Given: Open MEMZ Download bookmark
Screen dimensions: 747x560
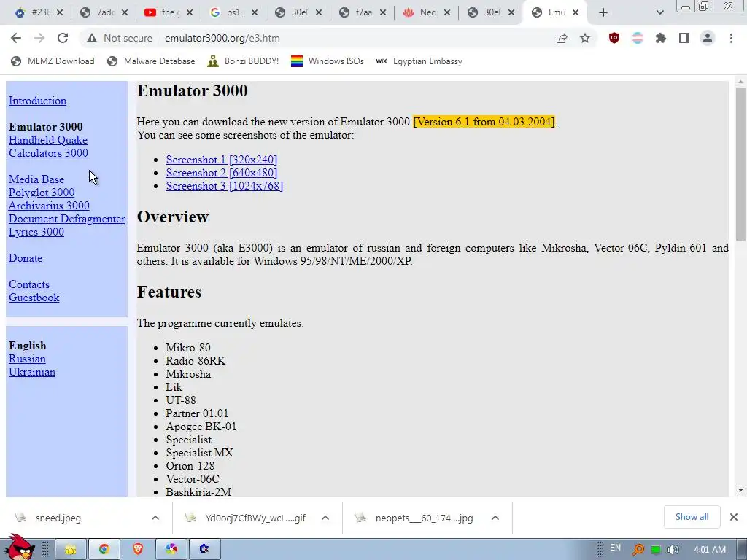Looking at the screenshot, I should pos(53,61).
